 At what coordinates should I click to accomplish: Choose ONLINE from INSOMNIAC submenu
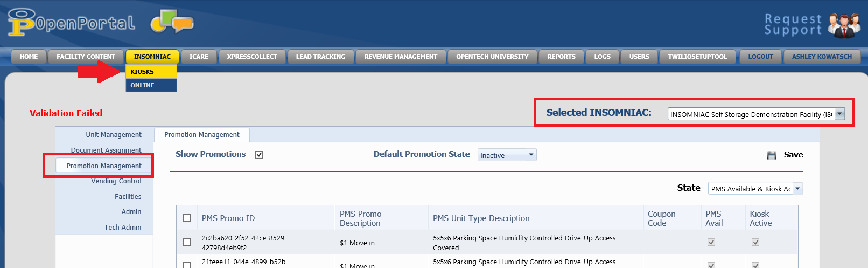tap(151, 85)
